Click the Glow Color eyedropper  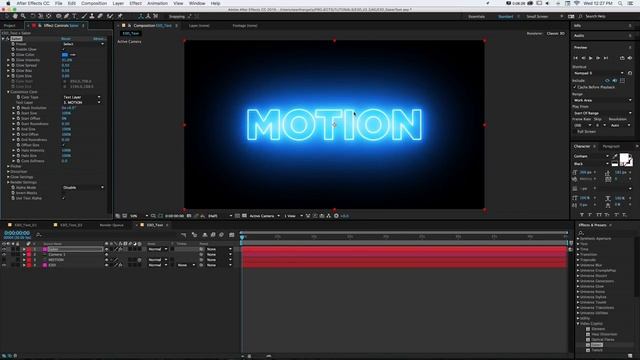pos(73,55)
